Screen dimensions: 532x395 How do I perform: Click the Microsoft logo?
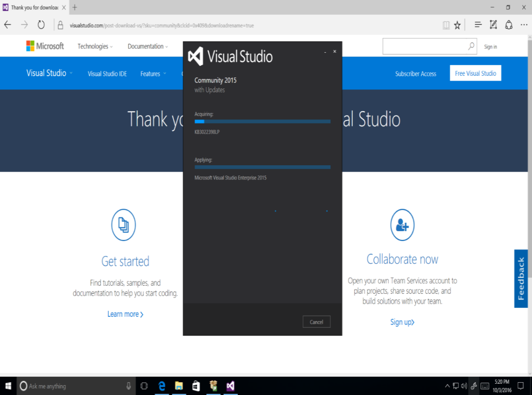45,46
